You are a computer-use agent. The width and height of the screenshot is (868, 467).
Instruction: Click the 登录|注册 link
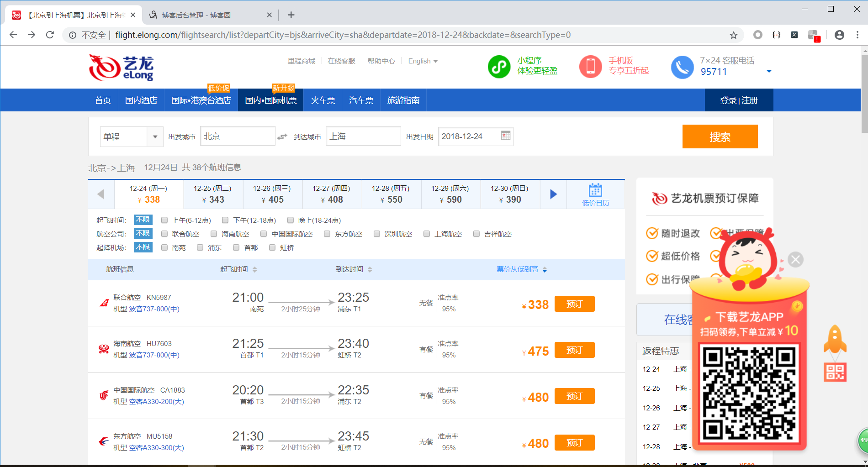tap(739, 100)
